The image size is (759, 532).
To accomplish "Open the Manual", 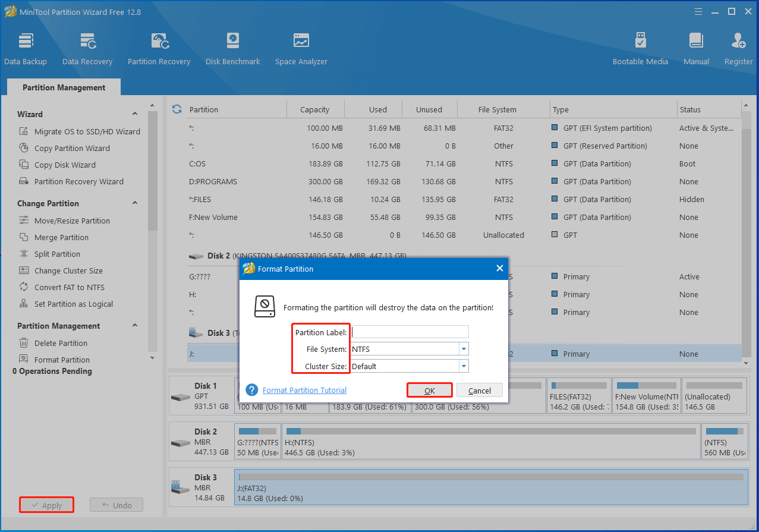I will coord(696,49).
